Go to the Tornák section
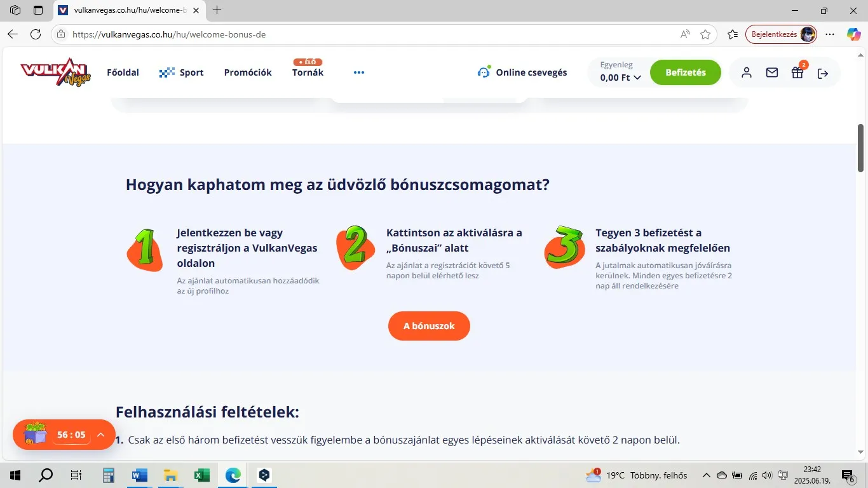This screenshot has width=868, height=488. click(x=308, y=72)
